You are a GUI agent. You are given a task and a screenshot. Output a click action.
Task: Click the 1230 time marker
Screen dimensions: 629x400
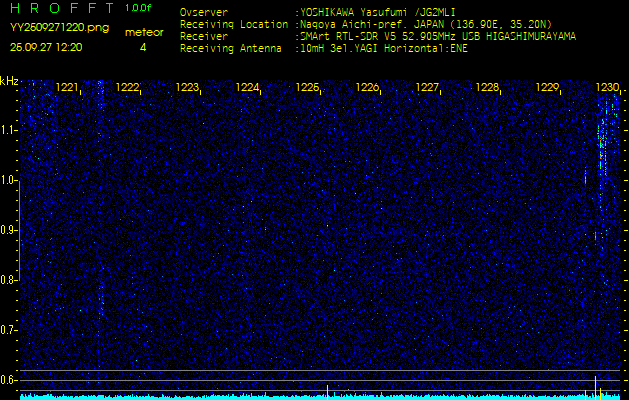(x=607, y=88)
